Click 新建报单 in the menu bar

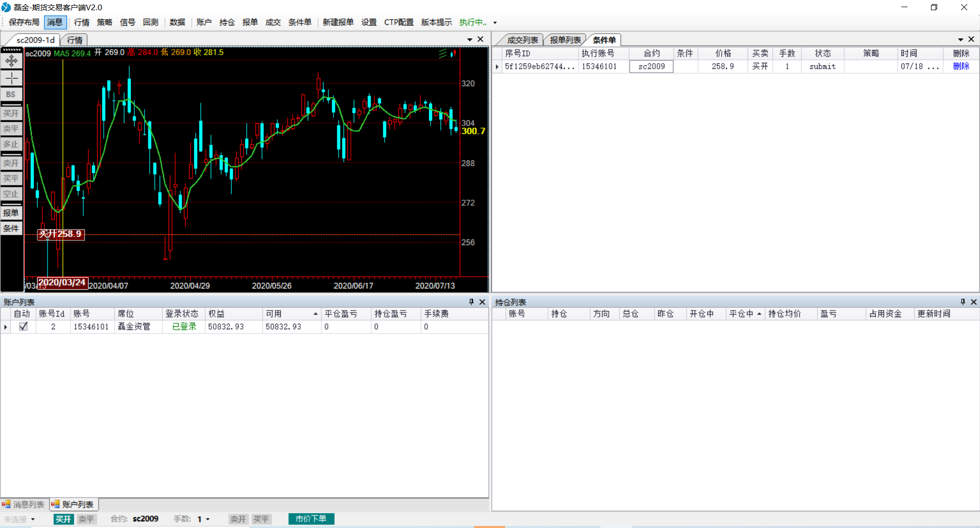pyautogui.click(x=338, y=22)
